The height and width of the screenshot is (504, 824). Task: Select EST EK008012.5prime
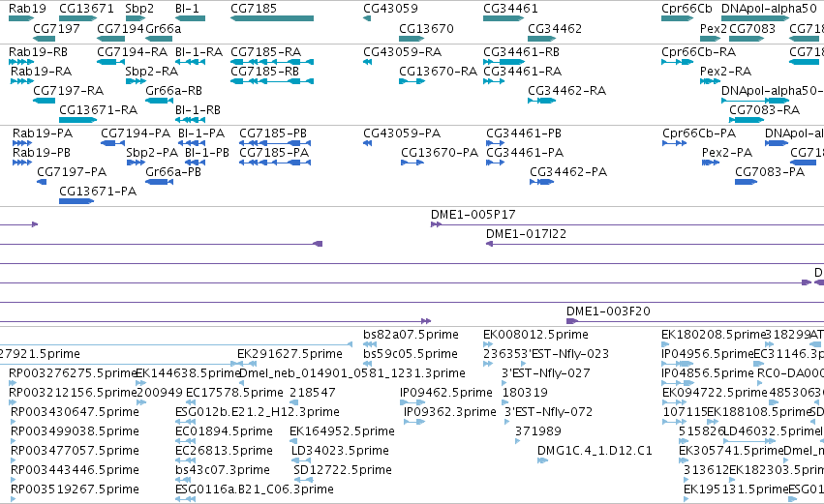point(488,344)
